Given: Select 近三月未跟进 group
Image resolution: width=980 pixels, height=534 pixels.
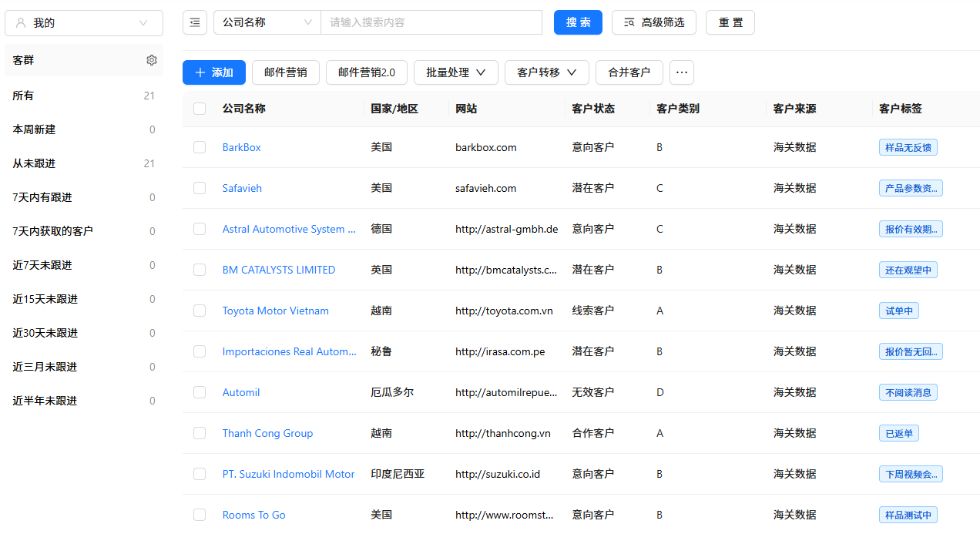Looking at the screenshot, I should click(84, 367).
